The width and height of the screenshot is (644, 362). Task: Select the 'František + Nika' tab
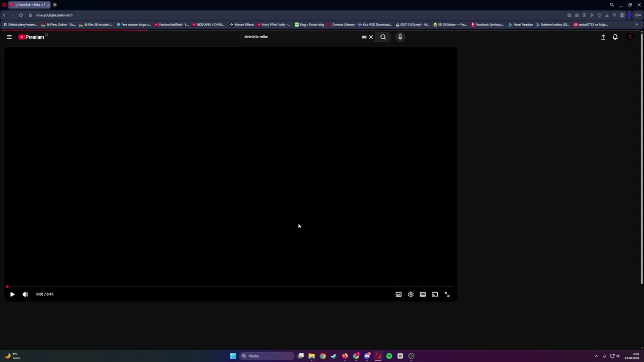point(30,5)
